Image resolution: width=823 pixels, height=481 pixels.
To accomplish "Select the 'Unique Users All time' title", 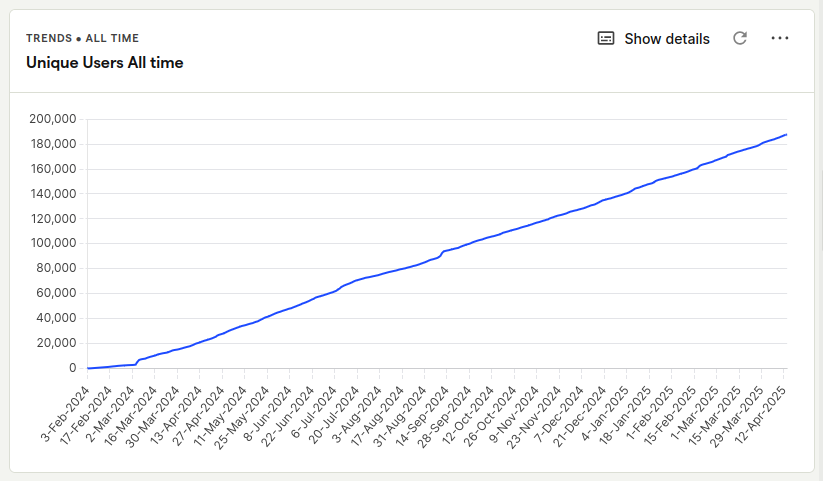I will tap(104, 62).
